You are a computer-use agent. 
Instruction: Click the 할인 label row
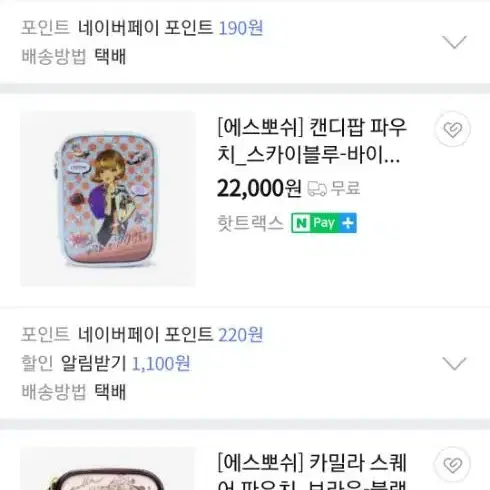(x=106, y=363)
